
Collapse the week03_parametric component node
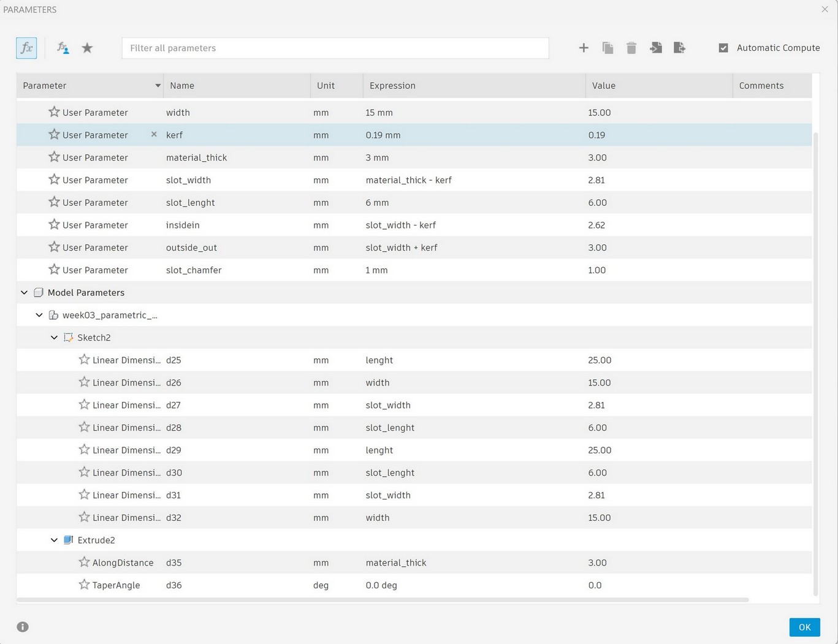pos(39,315)
